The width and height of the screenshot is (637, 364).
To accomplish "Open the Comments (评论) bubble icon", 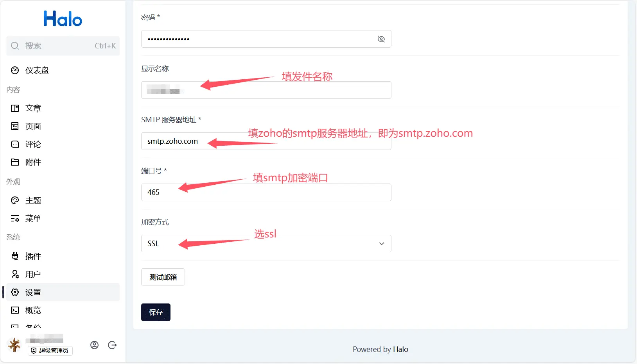I will click(15, 144).
